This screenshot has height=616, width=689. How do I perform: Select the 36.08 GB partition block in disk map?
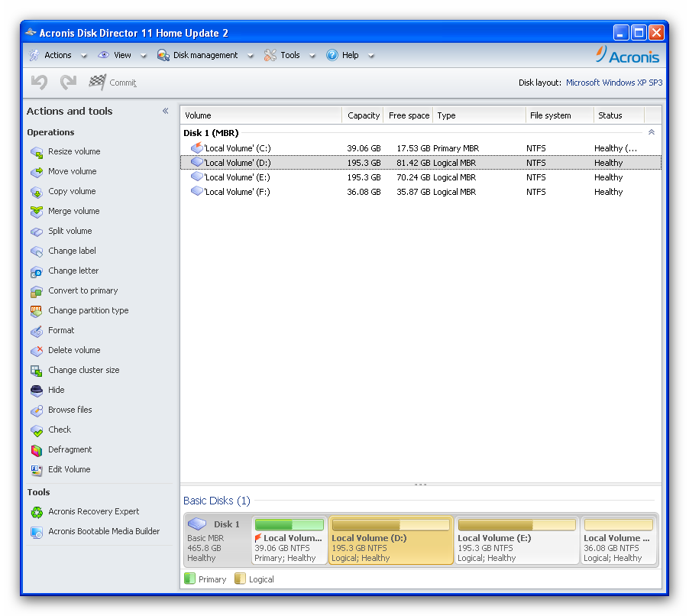coord(618,540)
